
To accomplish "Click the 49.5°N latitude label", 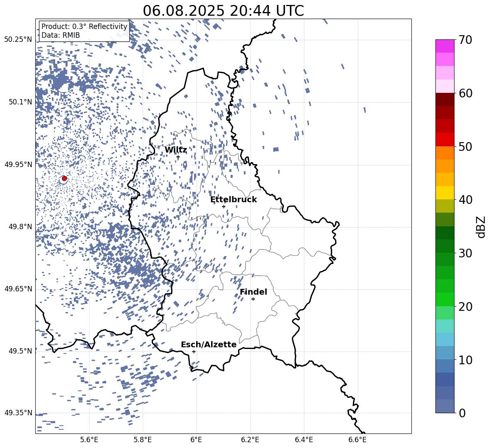I will point(20,351).
